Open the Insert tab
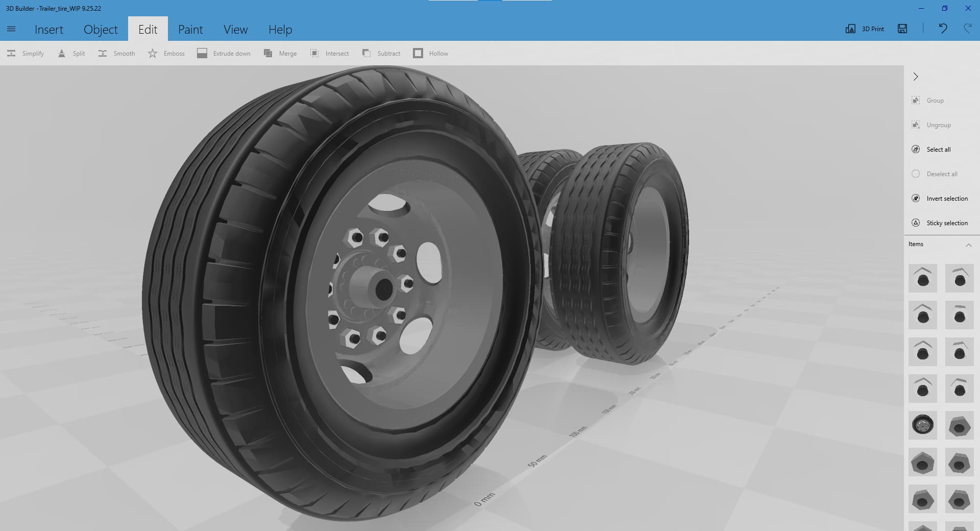Viewport: 980px width, 531px height. click(x=49, y=30)
